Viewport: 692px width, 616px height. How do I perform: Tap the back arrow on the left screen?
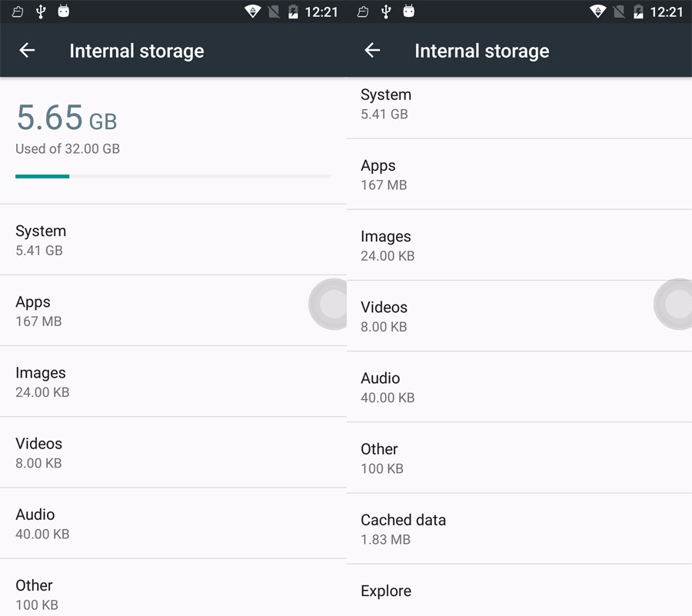(27, 51)
